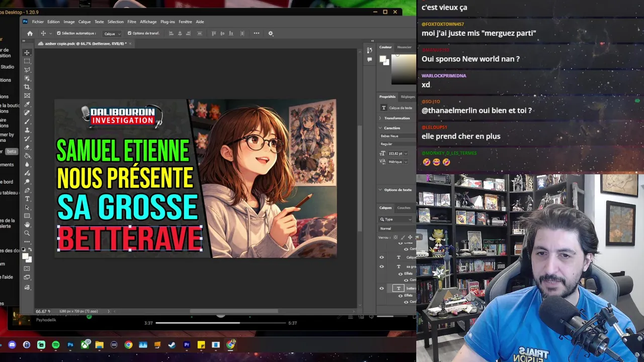Select the Lasso tool
644x362 pixels.
(x=27, y=69)
